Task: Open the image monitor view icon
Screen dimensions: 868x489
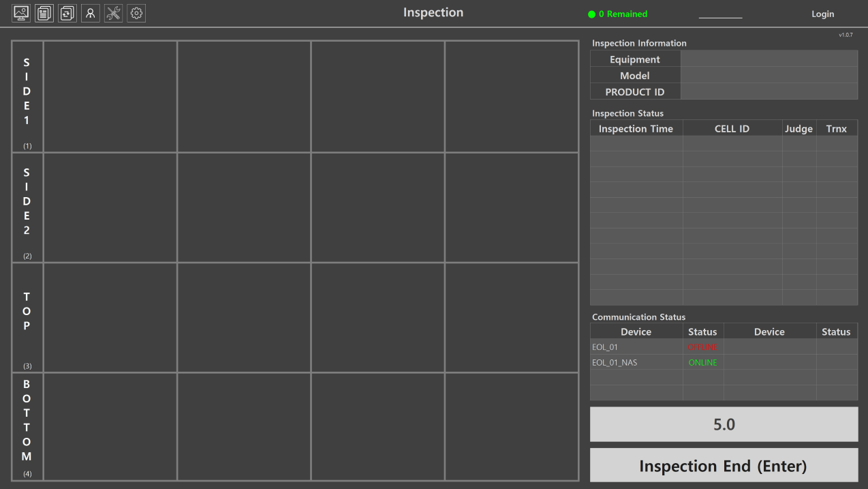Action: click(x=21, y=13)
